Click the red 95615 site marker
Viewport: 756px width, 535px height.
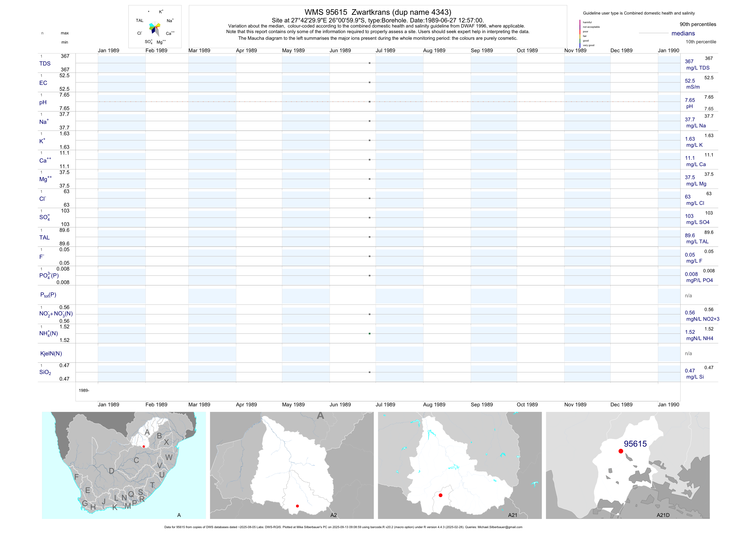621,451
